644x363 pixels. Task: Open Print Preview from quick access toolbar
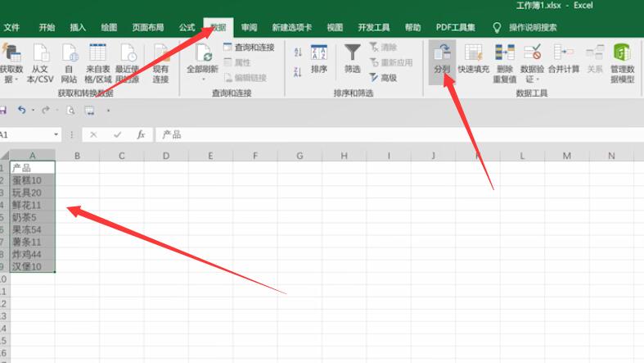pos(70,110)
